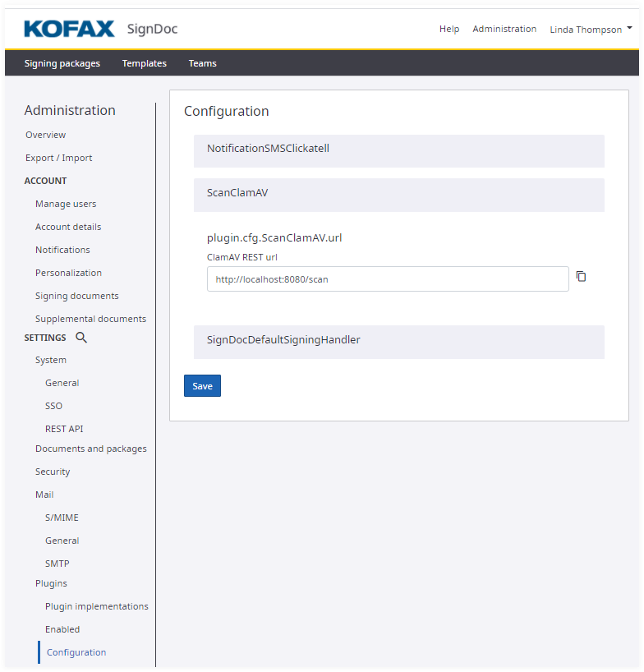Open the Signing packages tab

point(62,63)
